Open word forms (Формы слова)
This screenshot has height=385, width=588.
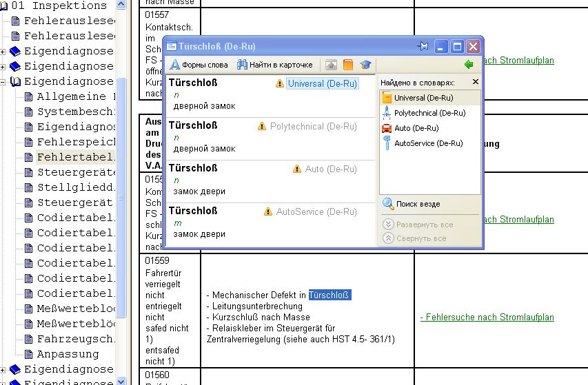coord(199,65)
